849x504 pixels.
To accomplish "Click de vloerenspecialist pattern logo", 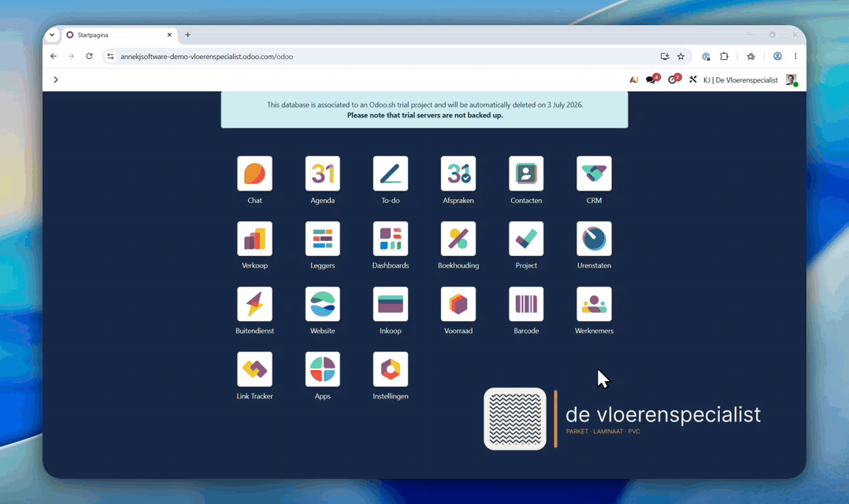I will pyautogui.click(x=515, y=418).
